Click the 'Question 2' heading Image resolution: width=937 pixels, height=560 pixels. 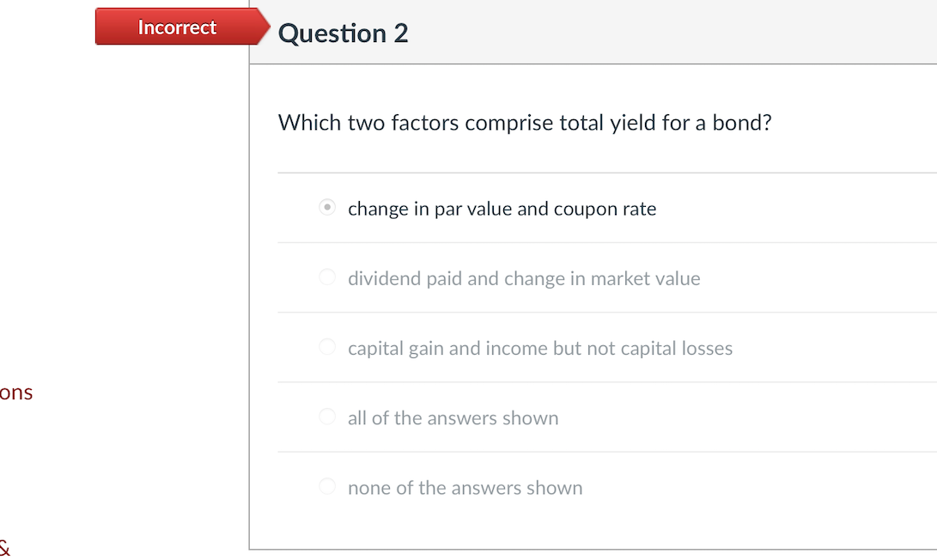(343, 33)
